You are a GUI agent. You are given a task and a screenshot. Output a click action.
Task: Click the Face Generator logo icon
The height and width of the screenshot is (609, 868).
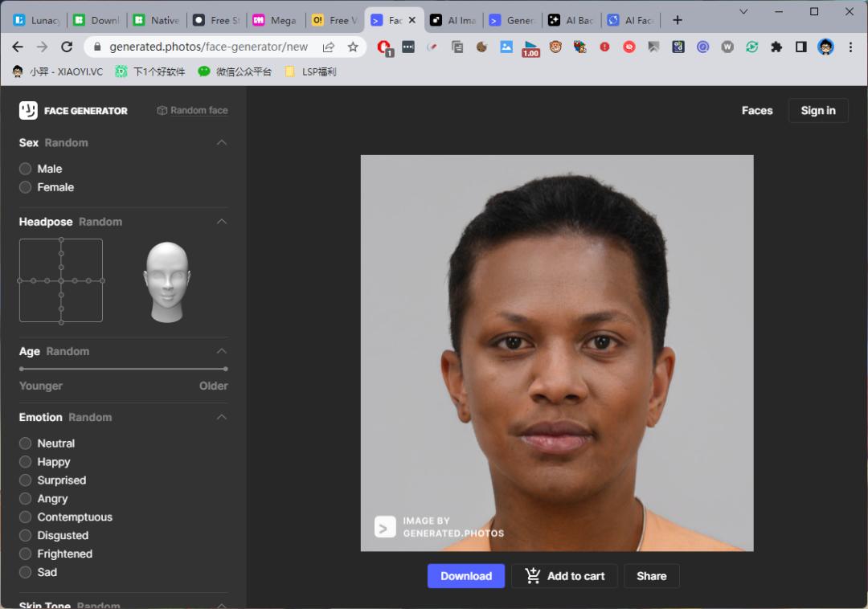click(x=28, y=110)
